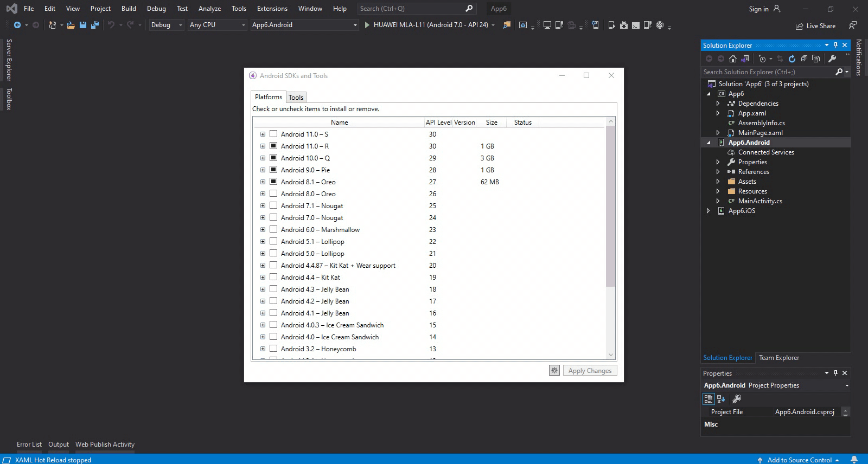This screenshot has width=868, height=464.
Task: Click the Apply Changes button
Action: tap(590, 370)
